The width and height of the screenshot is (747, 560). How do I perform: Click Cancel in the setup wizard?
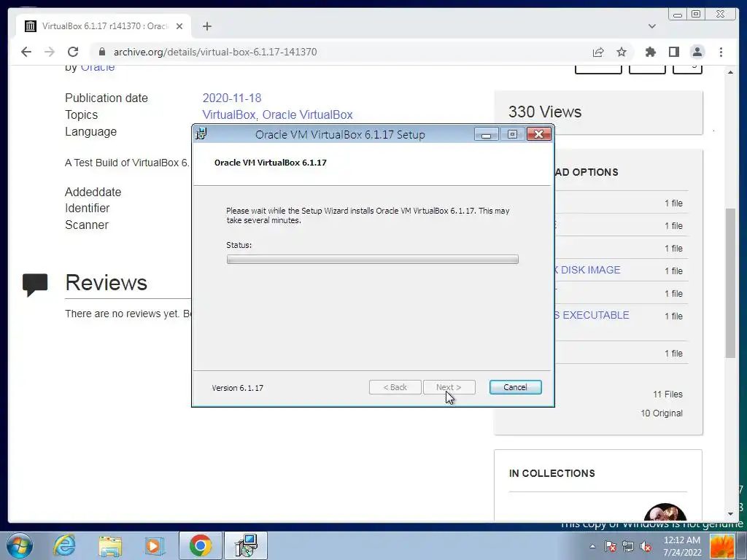tap(515, 387)
